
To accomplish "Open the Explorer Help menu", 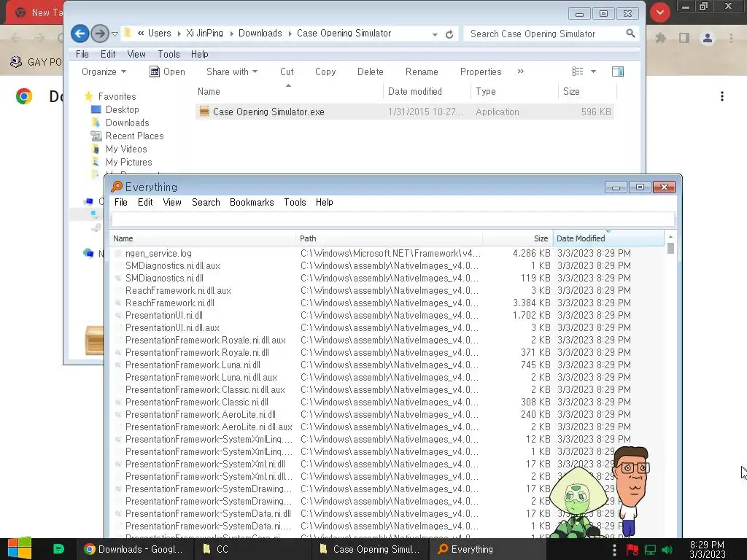I will [x=200, y=54].
